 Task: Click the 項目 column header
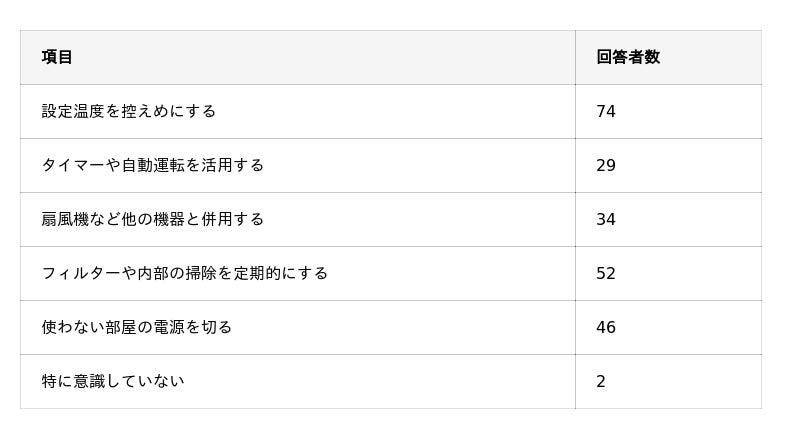click(x=57, y=57)
